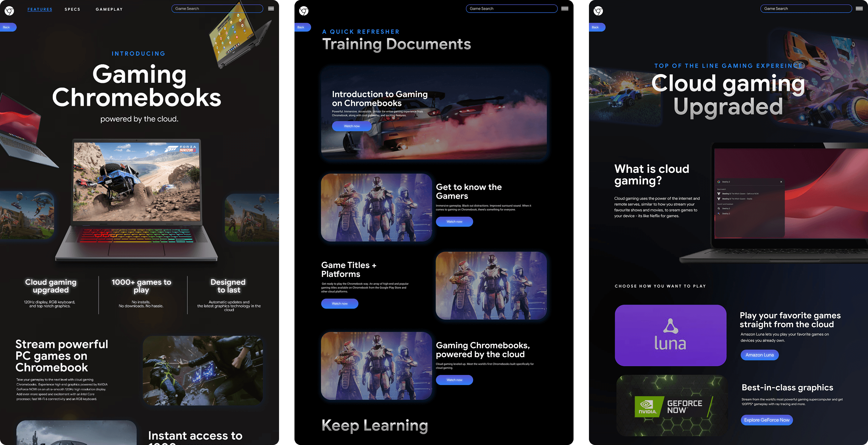Image resolution: width=868 pixels, height=445 pixels.
Task: Click Watch now for Introduction to Gaming
Action: [352, 126]
